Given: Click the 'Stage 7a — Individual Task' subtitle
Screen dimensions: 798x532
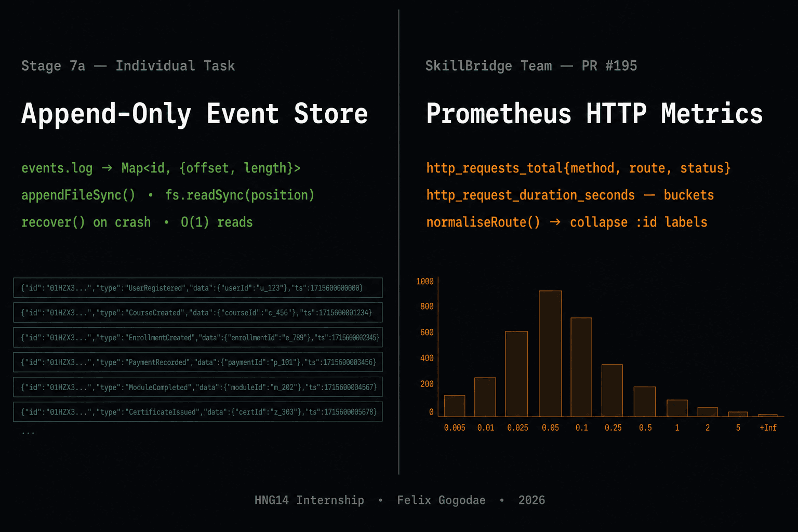Looking at the screenshot, I should [x=128, y=66].
